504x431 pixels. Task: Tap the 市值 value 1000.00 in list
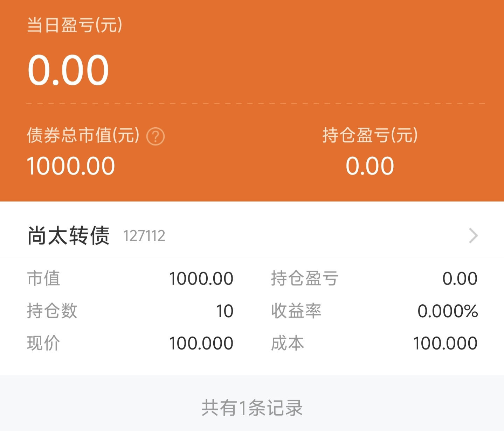tap(201, 279)
